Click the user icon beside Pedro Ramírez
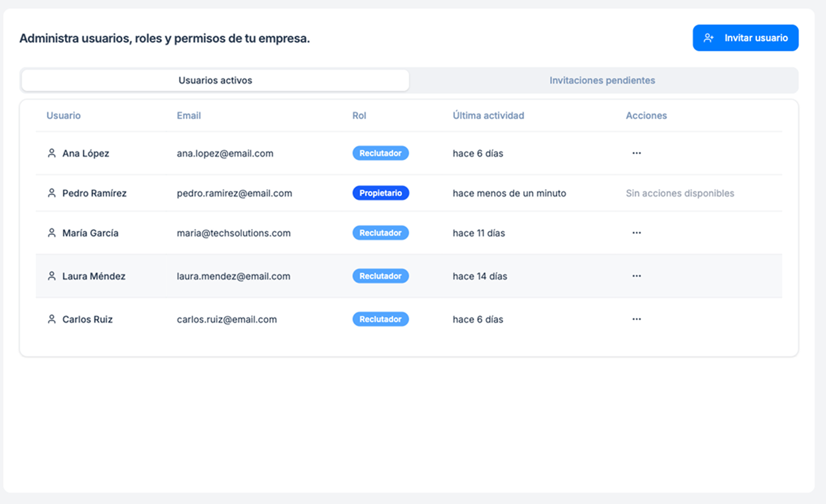Screen dimensions: 826x504 pos(51,193)
